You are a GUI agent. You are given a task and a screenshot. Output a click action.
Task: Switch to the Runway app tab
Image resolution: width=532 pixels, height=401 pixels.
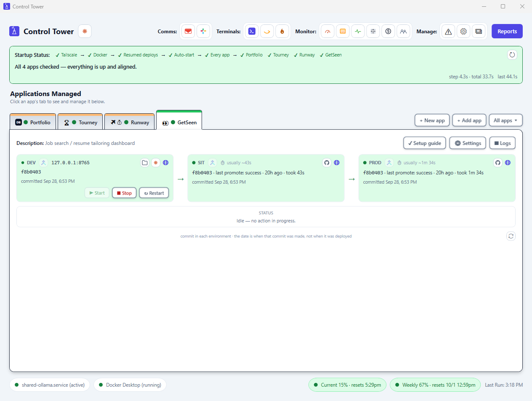[x=130, y=122]
